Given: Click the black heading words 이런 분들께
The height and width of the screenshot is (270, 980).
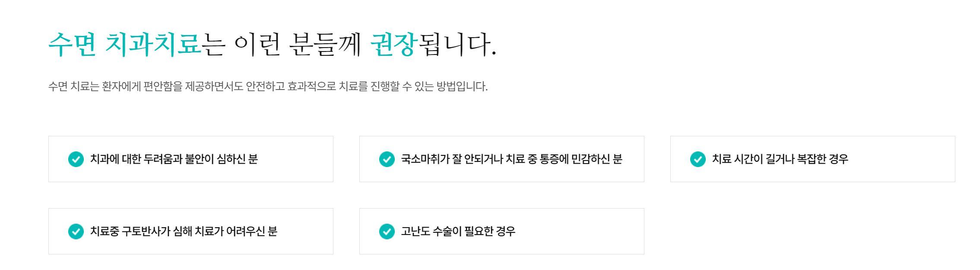Looking at the screenshot, I should 297,44.
